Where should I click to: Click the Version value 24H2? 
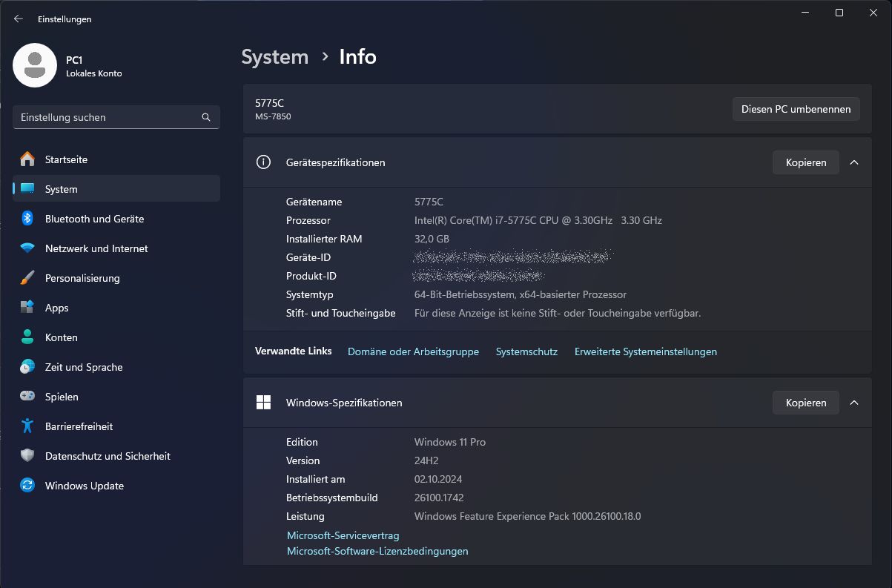click(426, 460)
